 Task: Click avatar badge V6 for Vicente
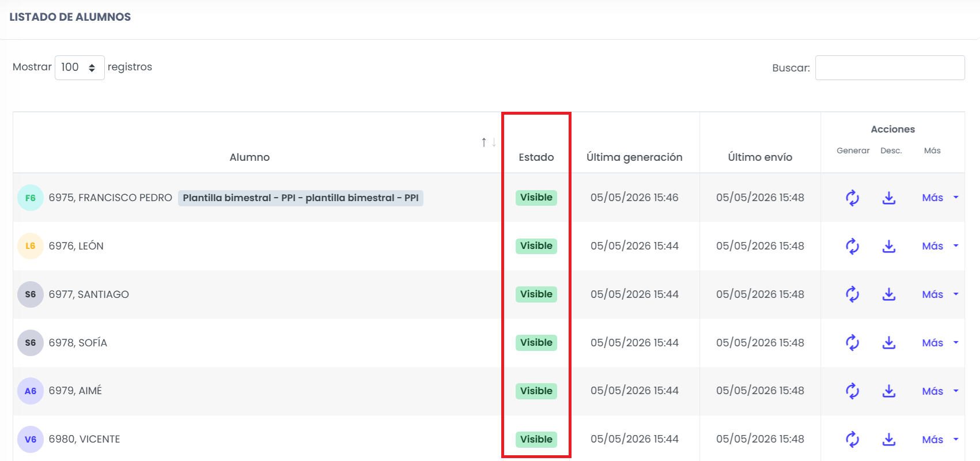coord(31,440)
